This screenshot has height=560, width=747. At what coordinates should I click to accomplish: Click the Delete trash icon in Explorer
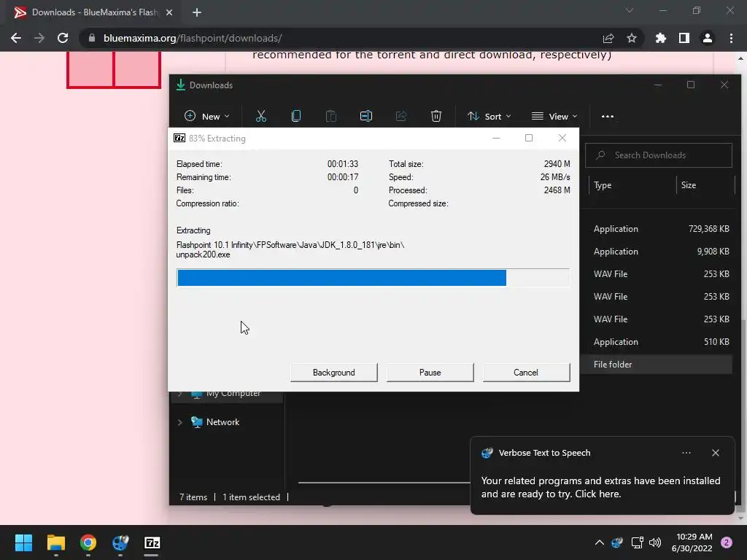(x=436, y=116)
